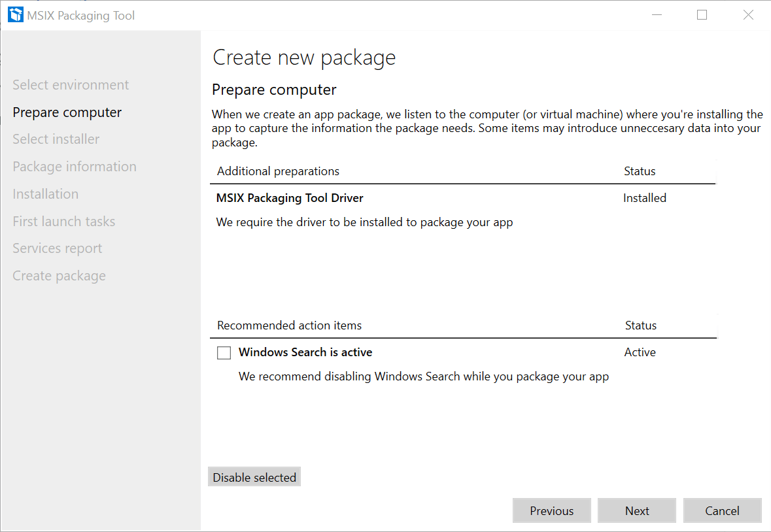Click the Additional preparations column header

[x=278, y=171]
